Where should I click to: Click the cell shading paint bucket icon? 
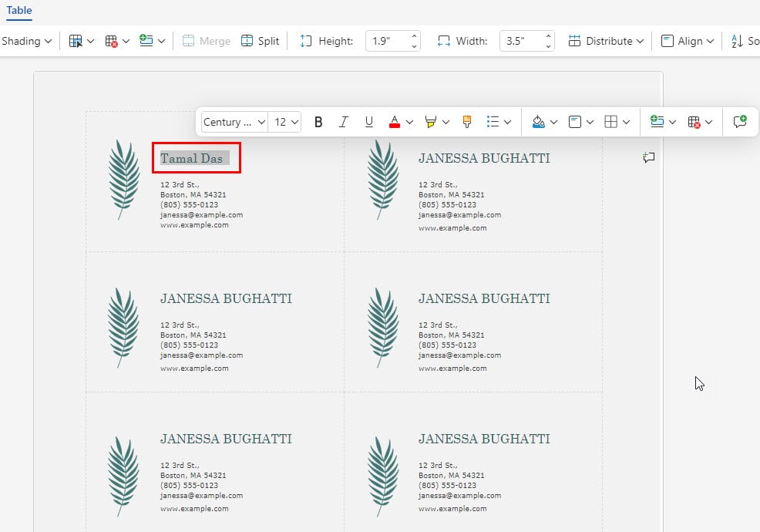coord(539,122)
